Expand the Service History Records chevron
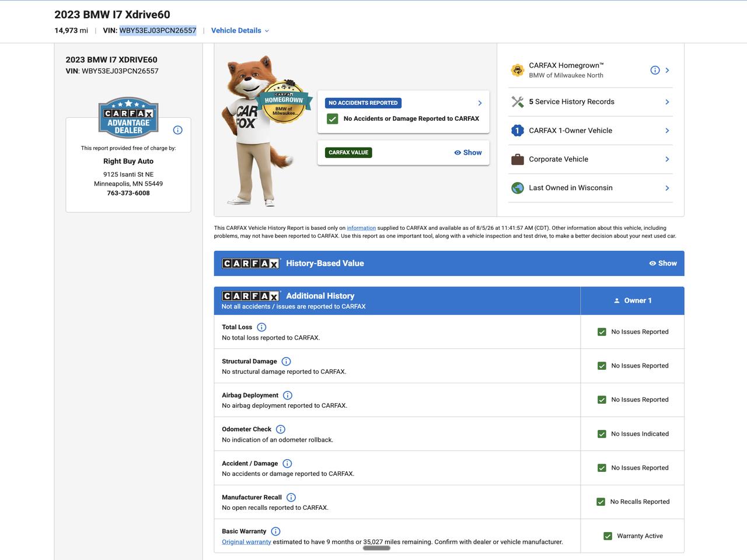 click(x=667, y=102)
